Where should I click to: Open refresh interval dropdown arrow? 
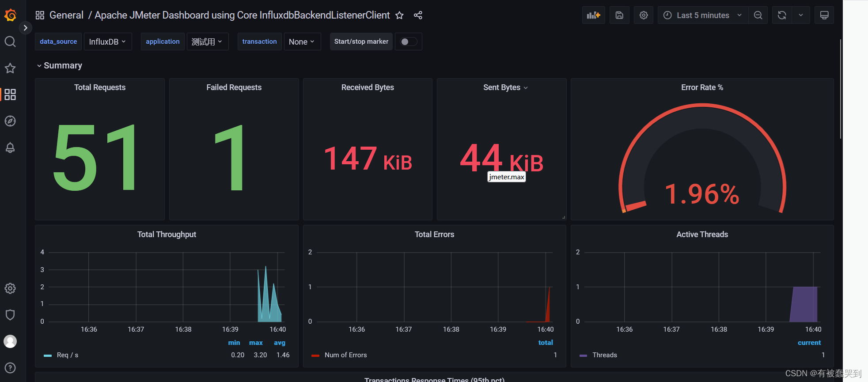click(x=801, y=15)
